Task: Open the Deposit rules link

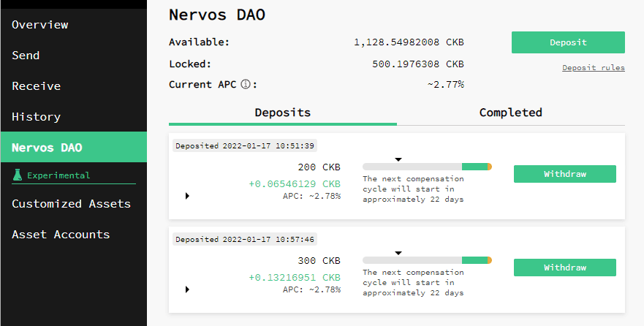Action: click(x=593, y=68)
